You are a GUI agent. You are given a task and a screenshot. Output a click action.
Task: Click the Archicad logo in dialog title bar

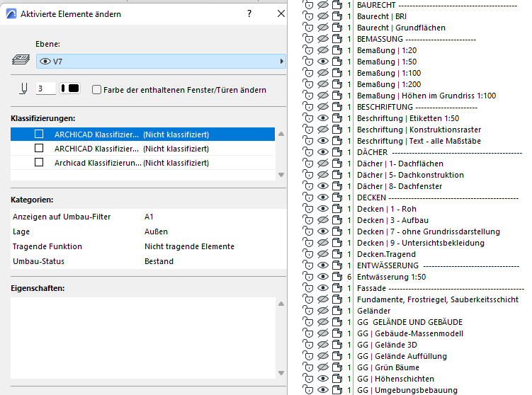(x=11, y=14)
